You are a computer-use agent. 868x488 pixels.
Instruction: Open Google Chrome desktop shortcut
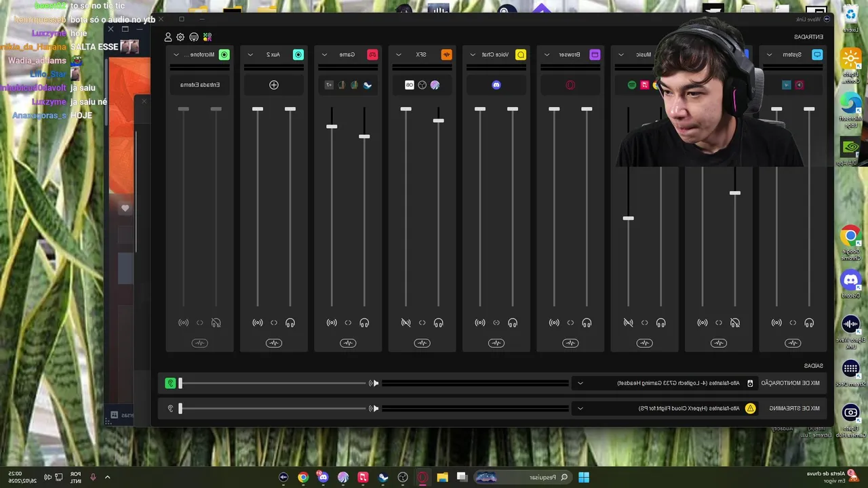pos(850,241)
